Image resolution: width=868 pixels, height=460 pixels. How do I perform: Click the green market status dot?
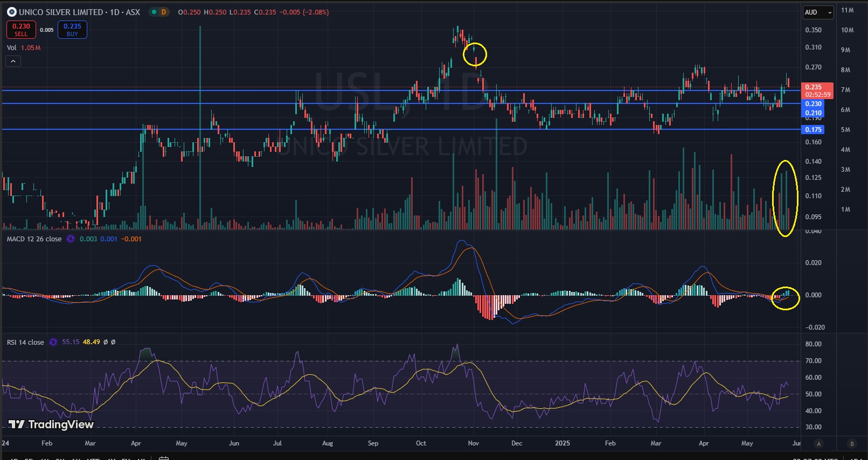(x=154, y=12)
